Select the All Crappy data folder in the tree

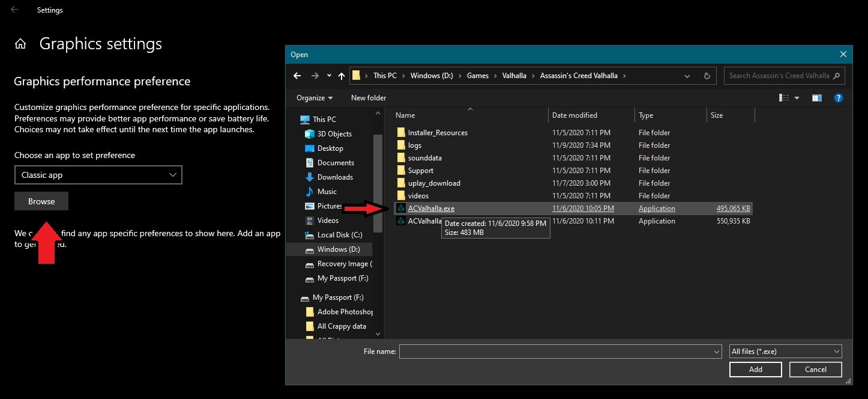pyautogui.click(x=342, y=326)
